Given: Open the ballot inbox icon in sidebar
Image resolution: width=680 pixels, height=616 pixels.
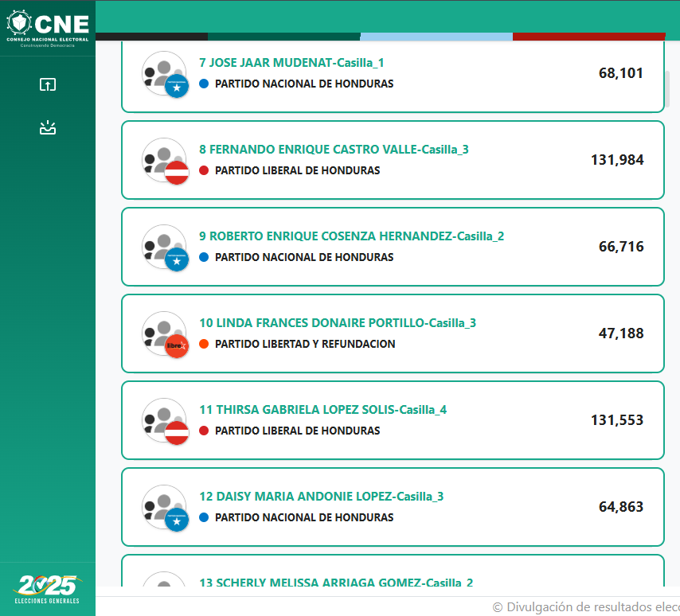Looking at the screenshot, I should coord(48,128).
